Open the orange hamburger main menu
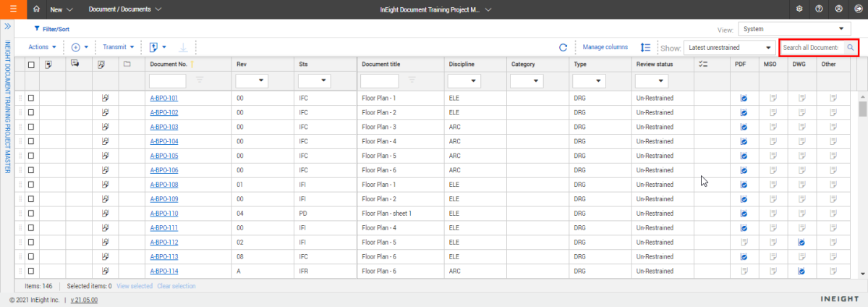The image size is (868, 307). pos(13,9)
